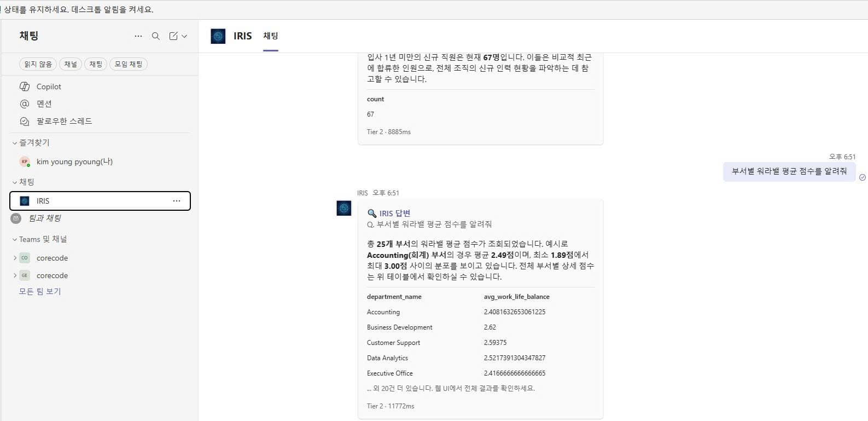Select value 2.4081632653061225
Image resolution: width=868 pixels, height=421 pixels.
(515, 312)
